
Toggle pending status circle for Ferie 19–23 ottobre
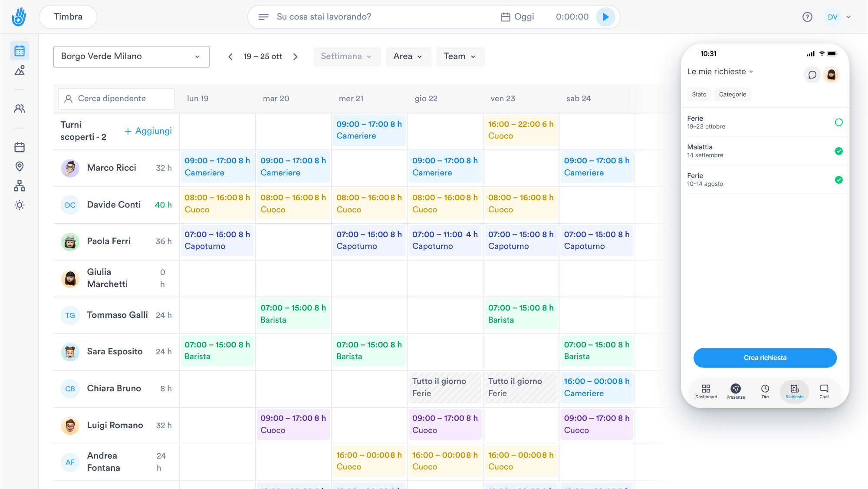(x=838, y=122)
